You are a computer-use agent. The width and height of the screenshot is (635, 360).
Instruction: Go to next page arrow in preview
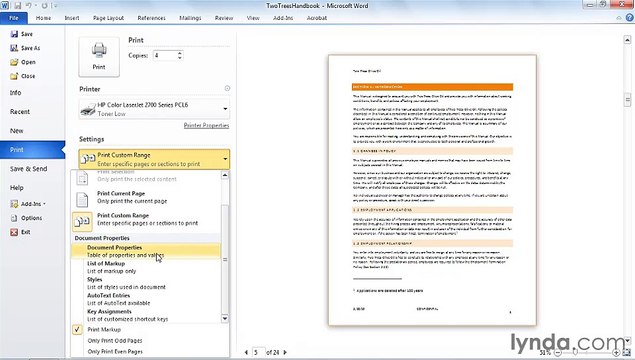click(x=285, y=352)
